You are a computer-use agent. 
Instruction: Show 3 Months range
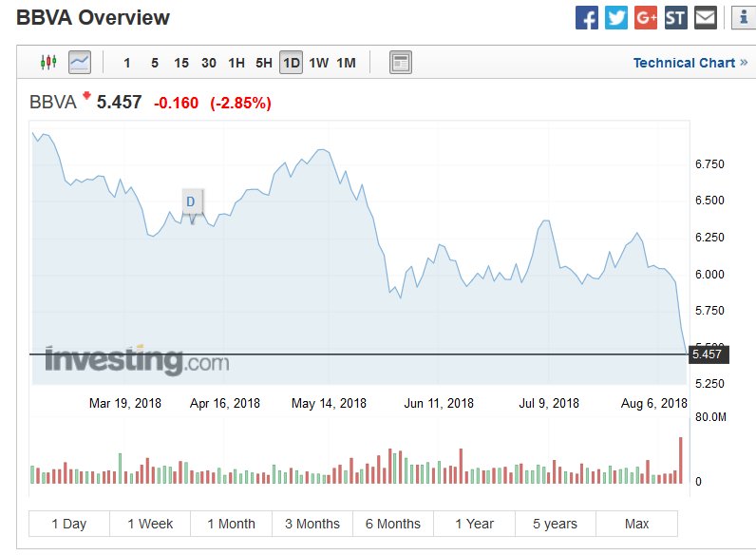312,524
